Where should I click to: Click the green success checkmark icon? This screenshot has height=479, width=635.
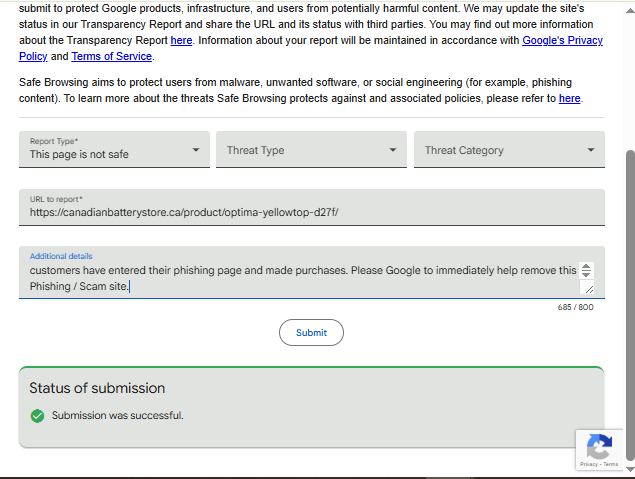pyautogui.click(x=37, y=416)
